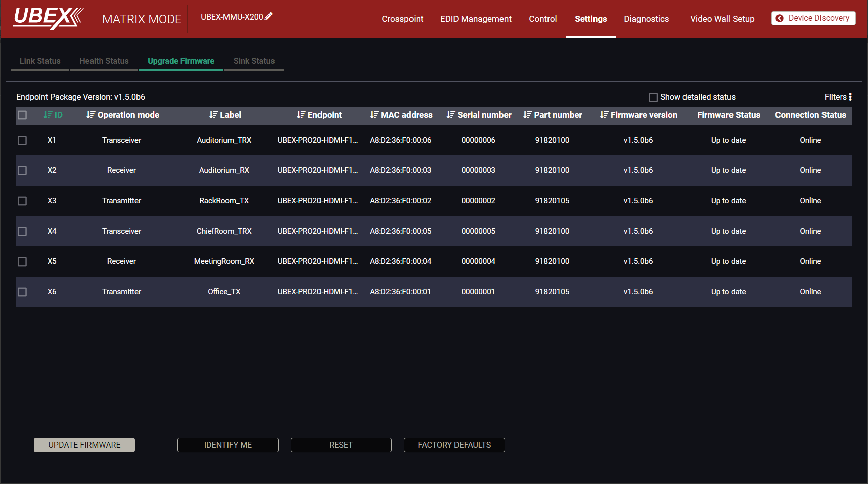Click serial number 00000005

[478, 231]
